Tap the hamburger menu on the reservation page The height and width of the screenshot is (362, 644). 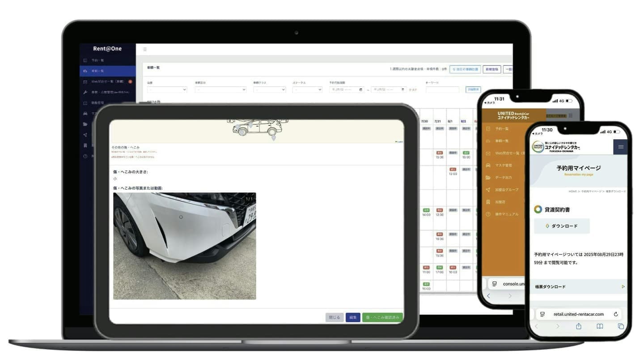[x=620, y=147]
